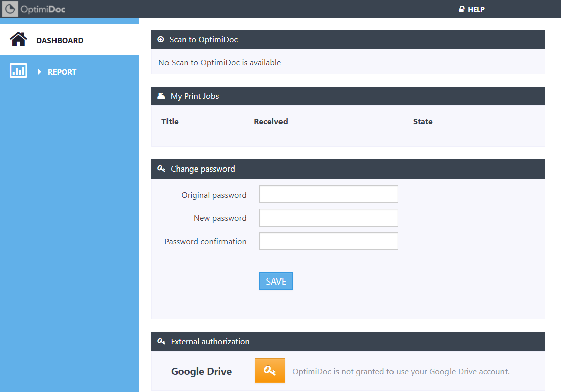Screen dimensions: 561x392
Task: Open the HELP link
Action: coord(476,9)
